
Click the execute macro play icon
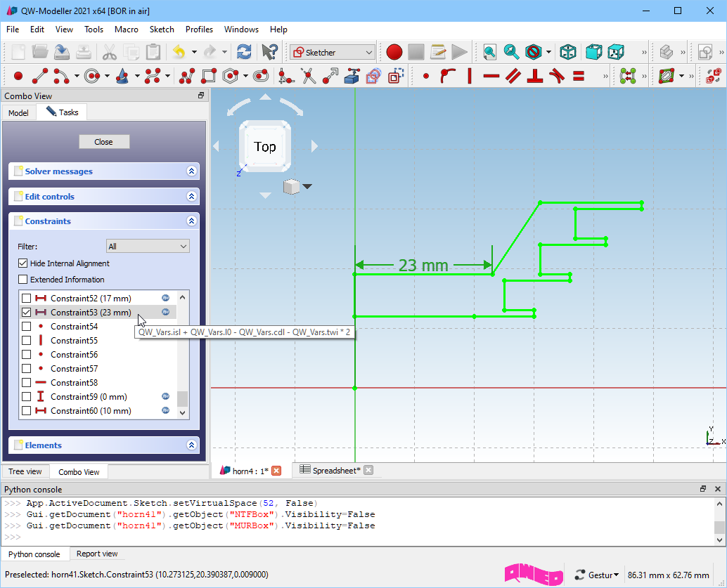pyautogui.click(x=460, y=52)
